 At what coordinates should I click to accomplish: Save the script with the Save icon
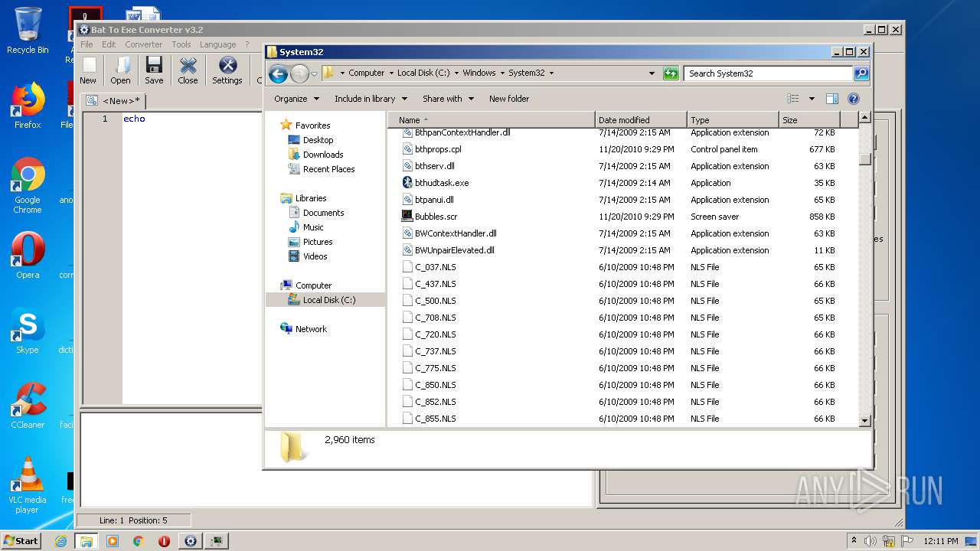click(154, 70)
